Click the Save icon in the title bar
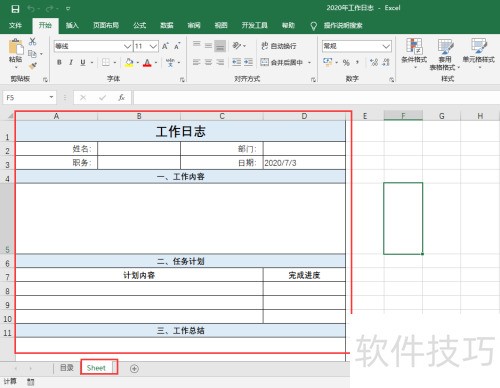The image size is (500, 388). (x=15, y=9)
